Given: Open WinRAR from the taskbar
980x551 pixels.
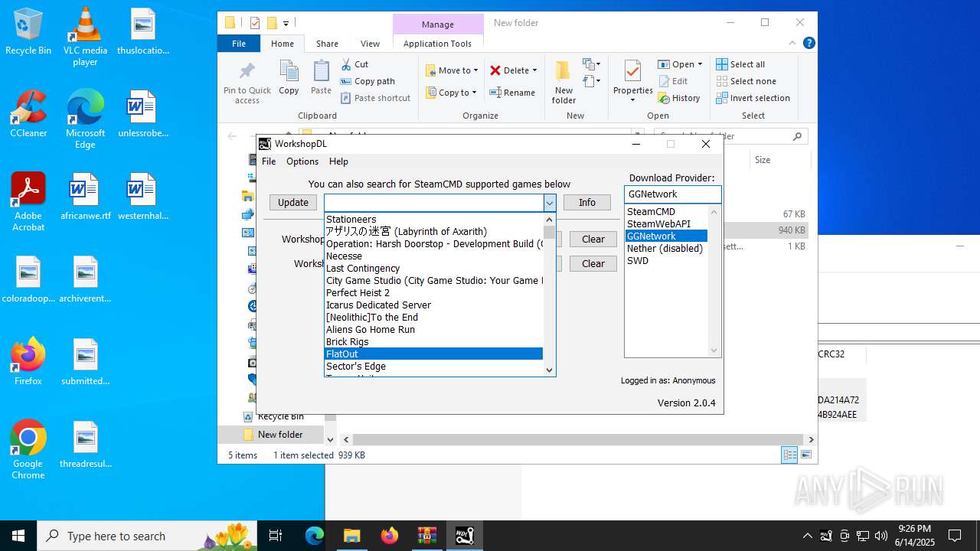Looking at the screenshot, I should point(427,536).
